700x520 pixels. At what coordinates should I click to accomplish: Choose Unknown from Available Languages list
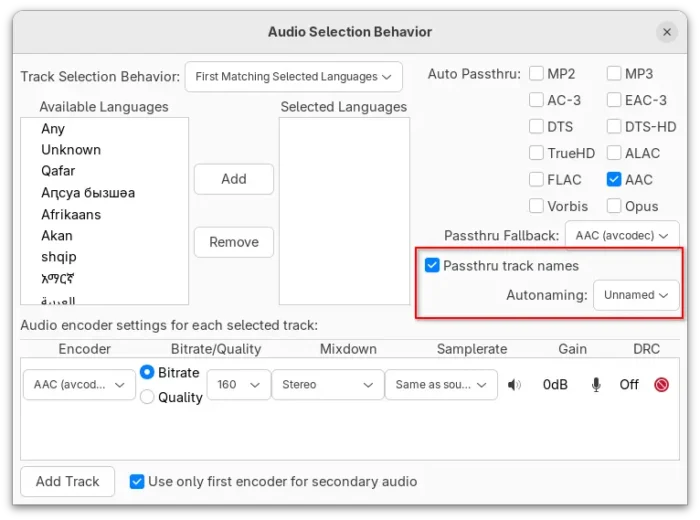point(71,150)
